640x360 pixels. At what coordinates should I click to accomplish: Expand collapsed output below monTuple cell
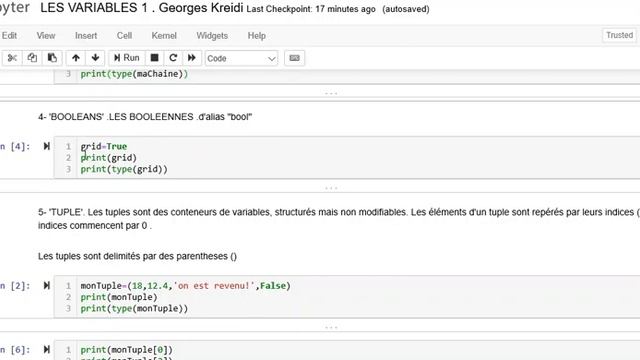coord(331,327)
